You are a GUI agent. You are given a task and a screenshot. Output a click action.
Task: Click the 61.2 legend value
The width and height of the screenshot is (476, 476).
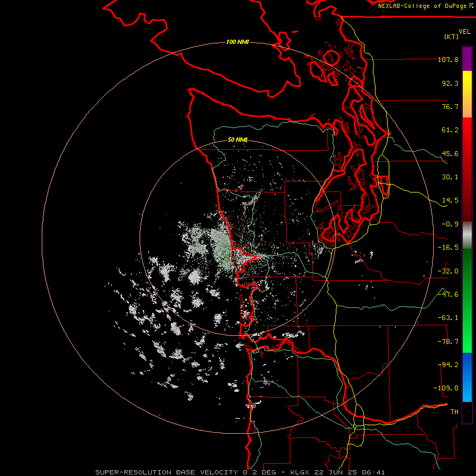(450, 130)
